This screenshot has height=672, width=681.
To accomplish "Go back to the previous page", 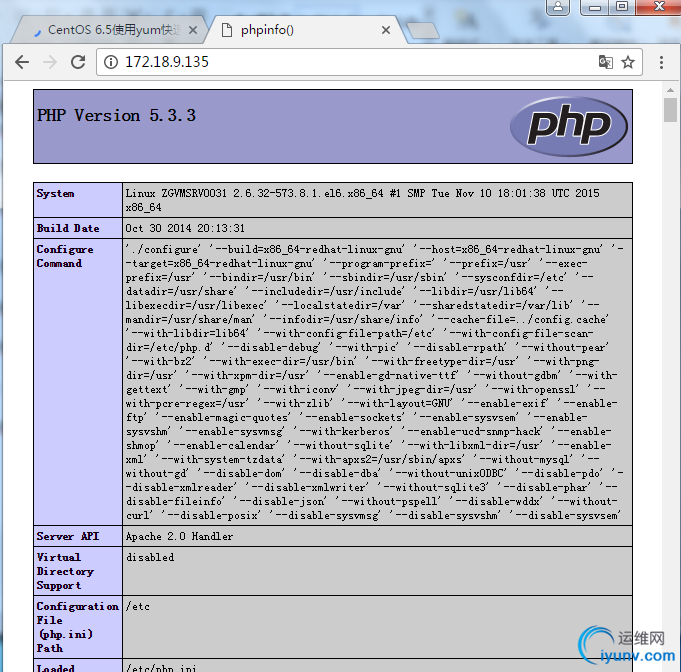I will 22,62.
